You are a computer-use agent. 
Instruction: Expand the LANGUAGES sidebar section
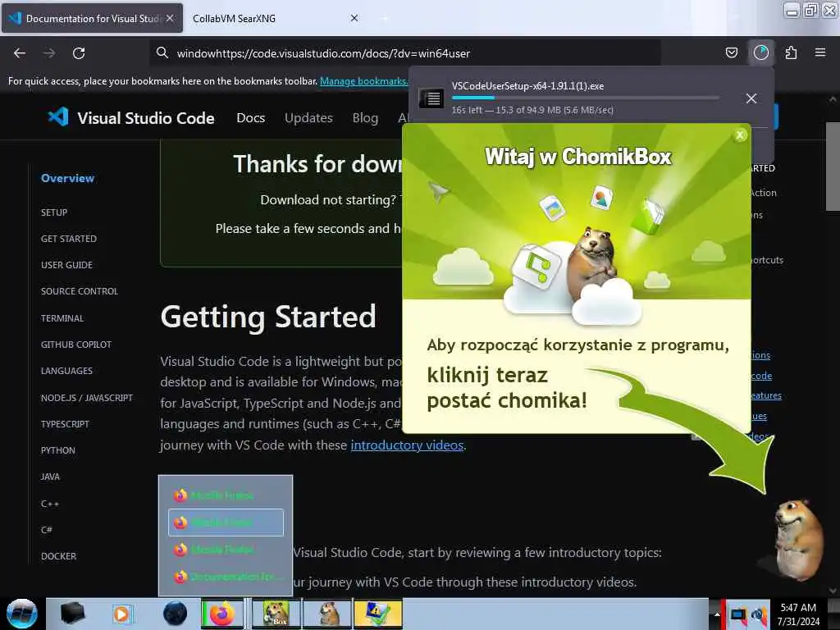click(66, 371)
